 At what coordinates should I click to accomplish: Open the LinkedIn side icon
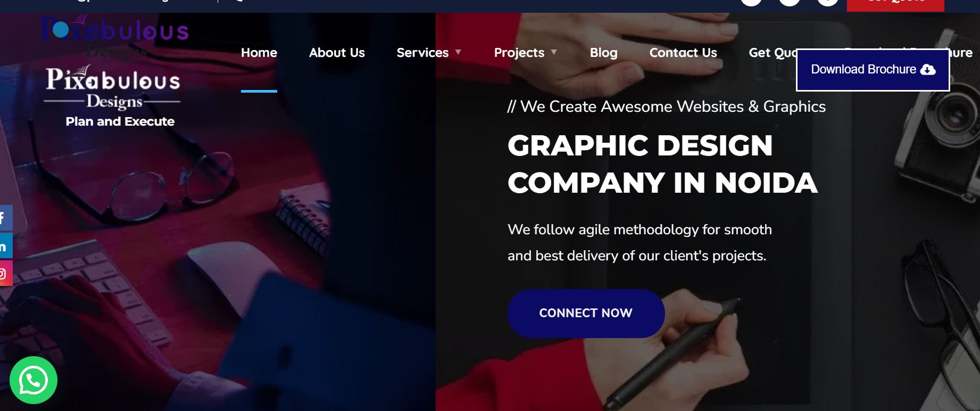coord(5,246)
